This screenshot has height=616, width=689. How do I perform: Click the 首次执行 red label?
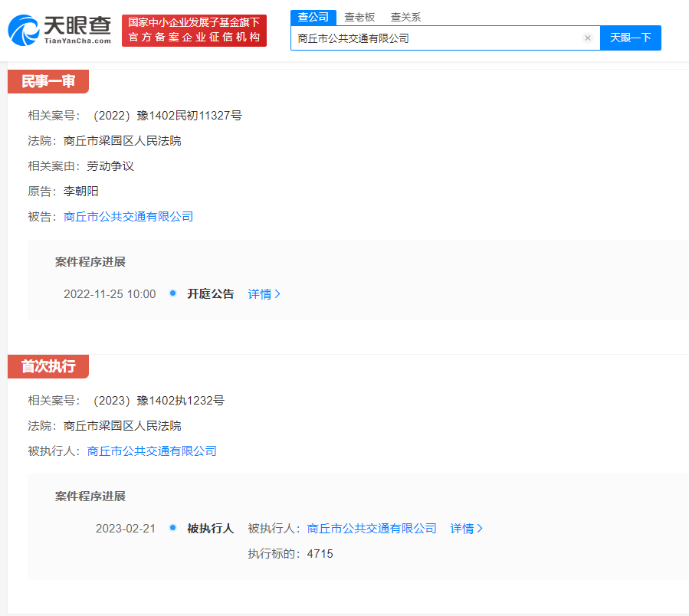48,366
